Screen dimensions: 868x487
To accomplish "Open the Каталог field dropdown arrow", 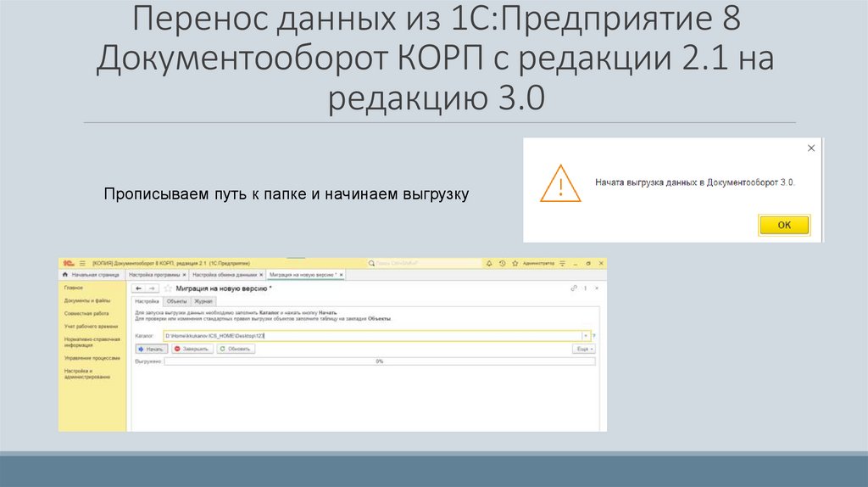I will click(x=585, y=336).
